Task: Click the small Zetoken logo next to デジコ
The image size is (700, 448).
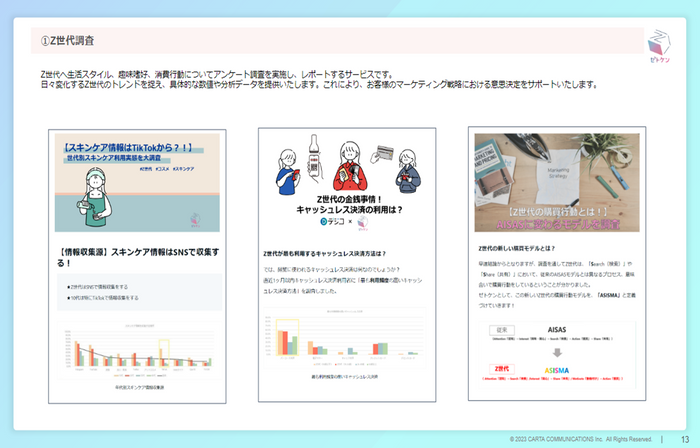Action: tap(363, 223)
